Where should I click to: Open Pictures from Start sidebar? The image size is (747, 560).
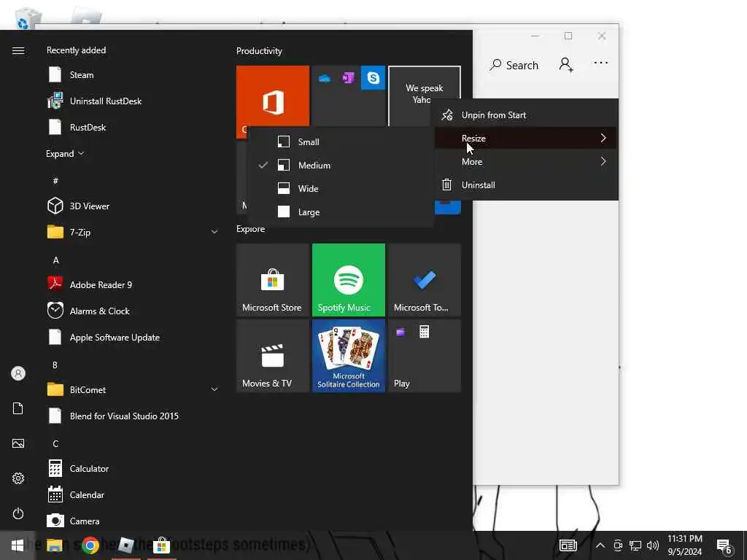(18, 443)
